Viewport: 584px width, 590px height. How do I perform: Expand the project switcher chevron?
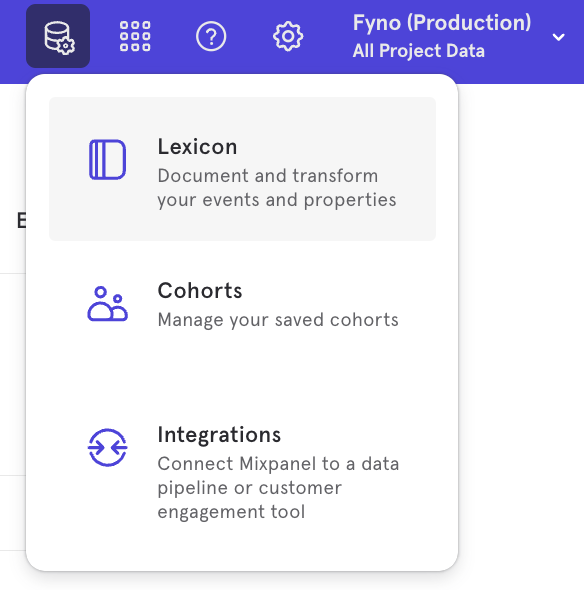(x=558, y=37)
